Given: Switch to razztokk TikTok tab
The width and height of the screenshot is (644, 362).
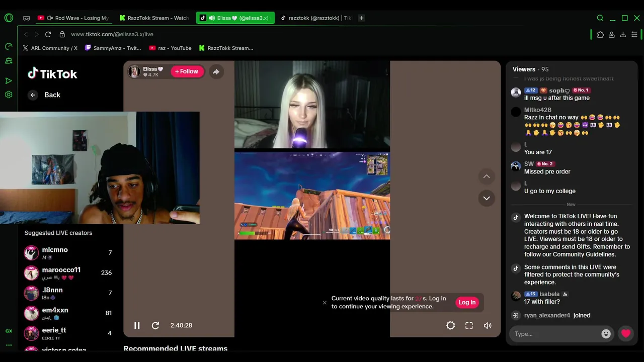Looking at the screenshot, I should point(315,18).
